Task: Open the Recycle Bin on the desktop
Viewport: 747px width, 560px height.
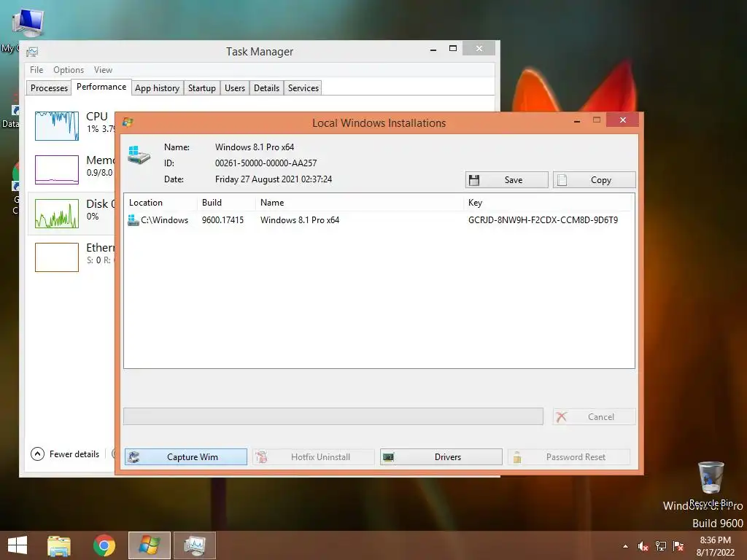Action: click(x=711, y=483)
